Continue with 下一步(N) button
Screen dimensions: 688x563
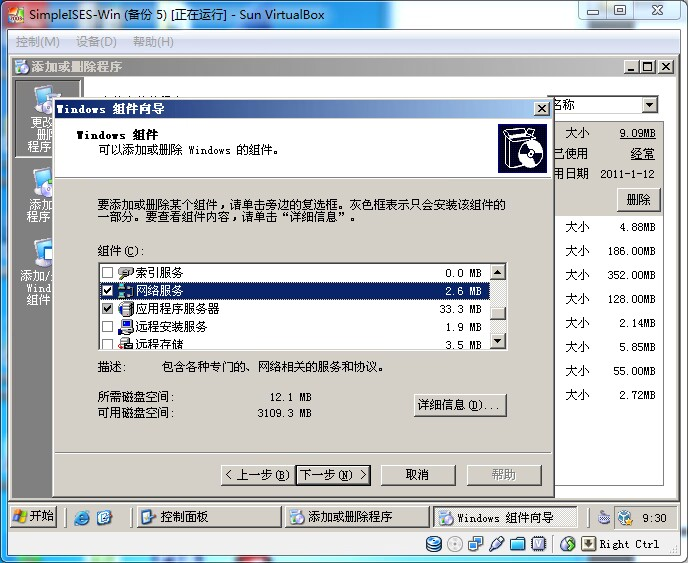[x=333, y=475]
